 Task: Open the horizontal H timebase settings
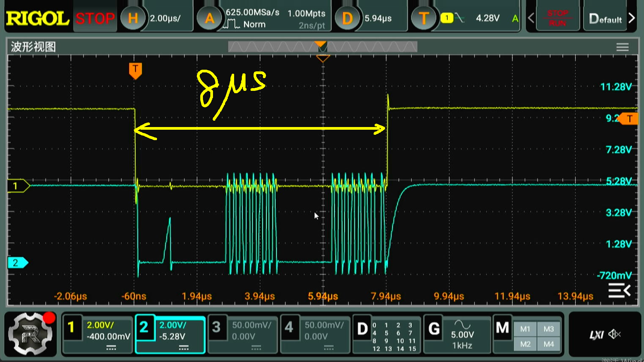pyautogui.click(x=133, y=18)
